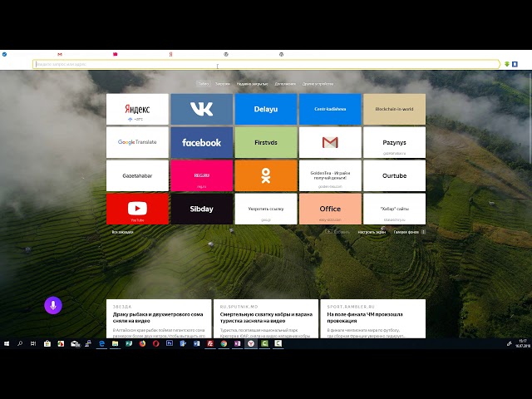Activate the purple Alice microphone button

point(53,305)
